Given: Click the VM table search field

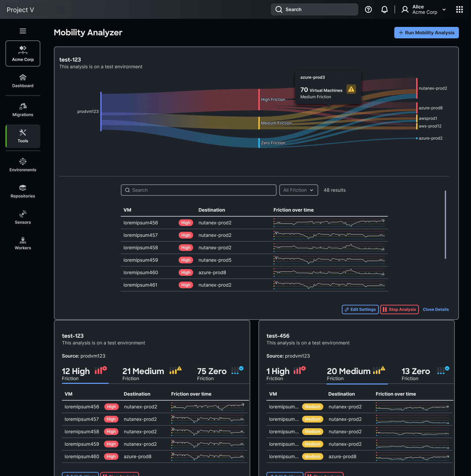Looking at the screenshot, I should click(x=198, y=190).
